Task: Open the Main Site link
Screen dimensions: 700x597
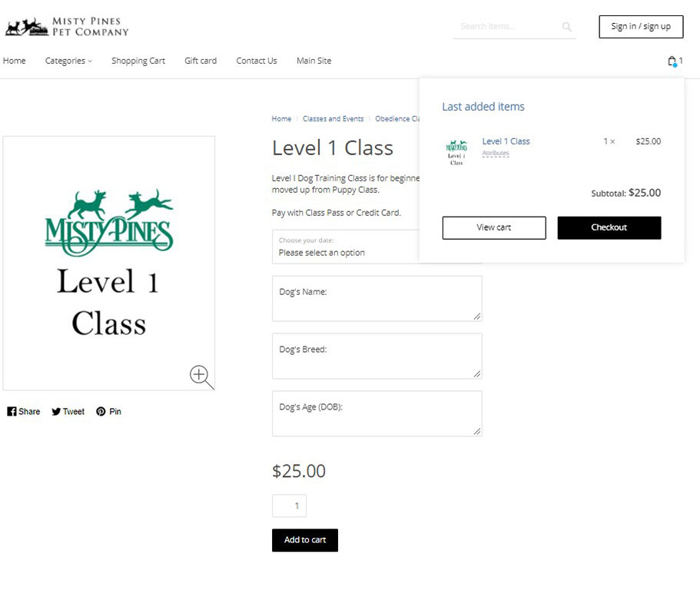Action: [x=314, y=61]
